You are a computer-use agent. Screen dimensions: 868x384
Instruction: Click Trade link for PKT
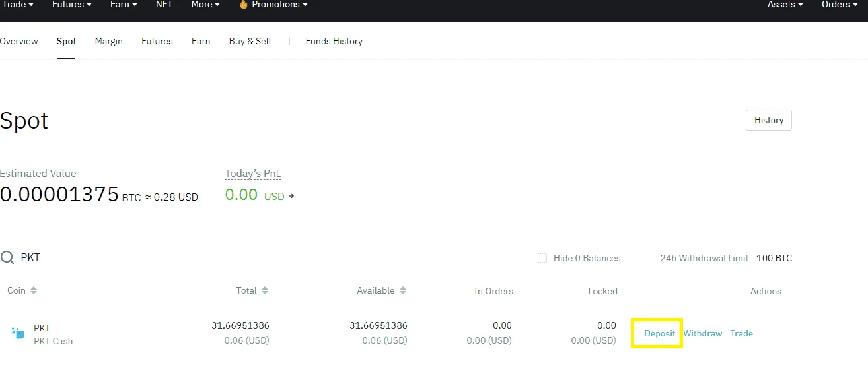[742, 333]
